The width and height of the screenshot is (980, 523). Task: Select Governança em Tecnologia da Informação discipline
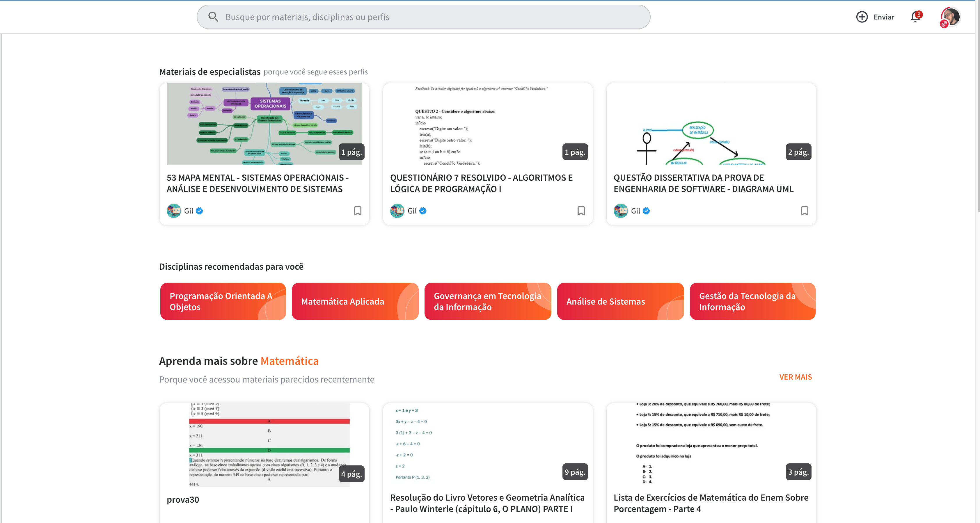click(x=488, y=301)
